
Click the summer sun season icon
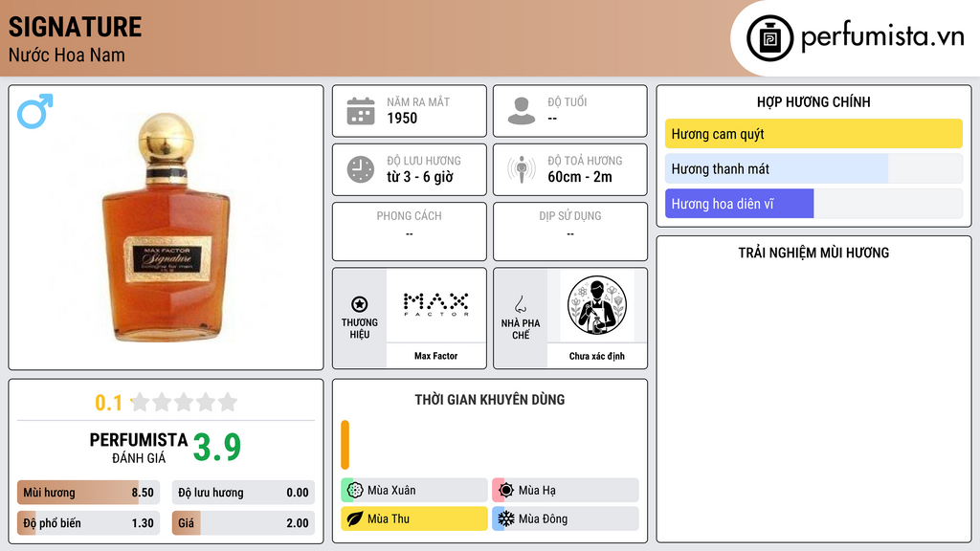click(x=506, y=491)
